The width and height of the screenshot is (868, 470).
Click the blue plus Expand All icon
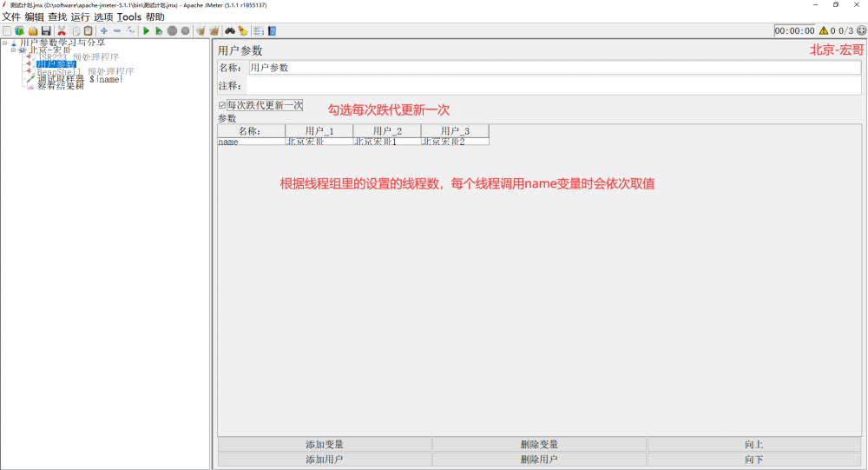(103, 31)
